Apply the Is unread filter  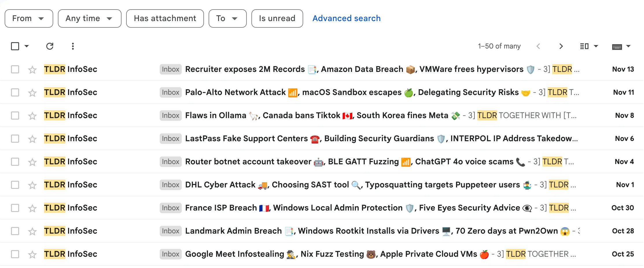tap(277, 18)
